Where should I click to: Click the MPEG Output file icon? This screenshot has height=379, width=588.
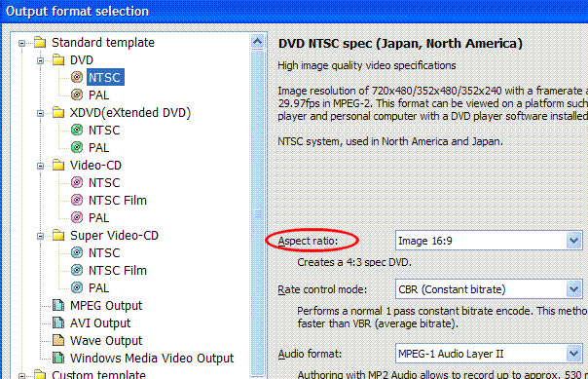[x=58, y=305]
